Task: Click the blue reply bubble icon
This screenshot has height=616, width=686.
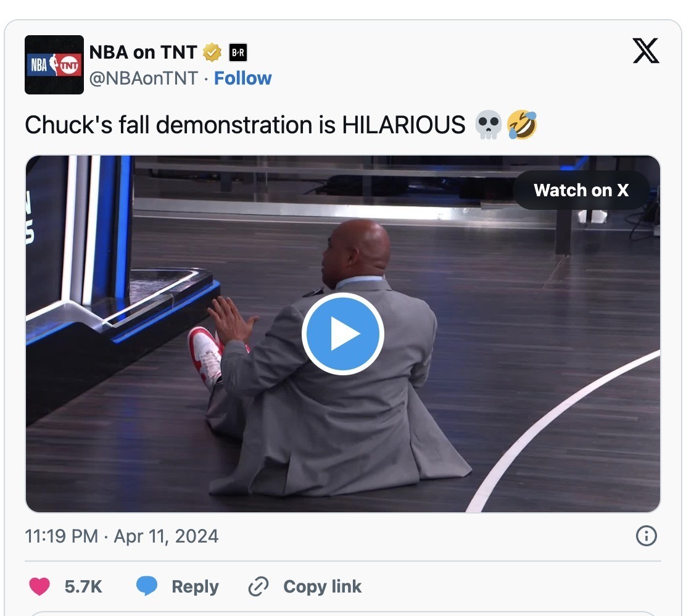Action: tap(147, 586)
